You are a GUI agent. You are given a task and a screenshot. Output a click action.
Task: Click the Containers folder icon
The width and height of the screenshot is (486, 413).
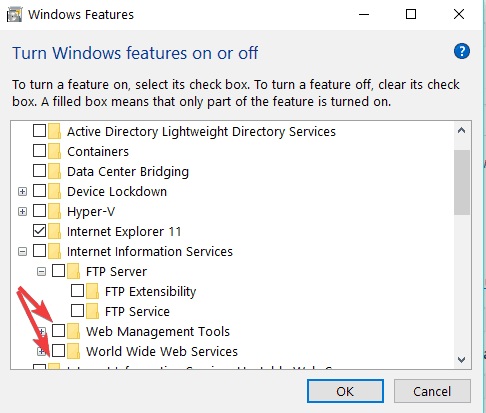click(x=54, y=151)
